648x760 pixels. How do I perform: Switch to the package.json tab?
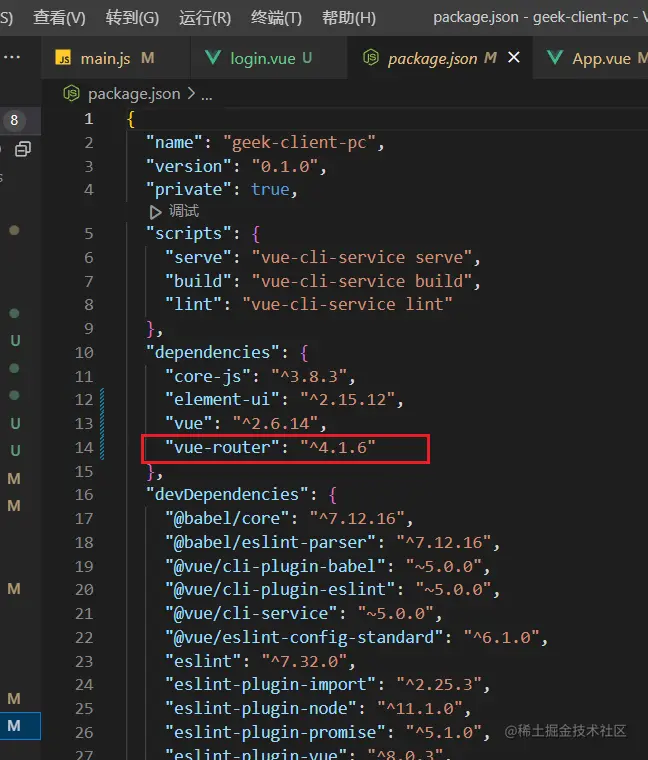440,58
